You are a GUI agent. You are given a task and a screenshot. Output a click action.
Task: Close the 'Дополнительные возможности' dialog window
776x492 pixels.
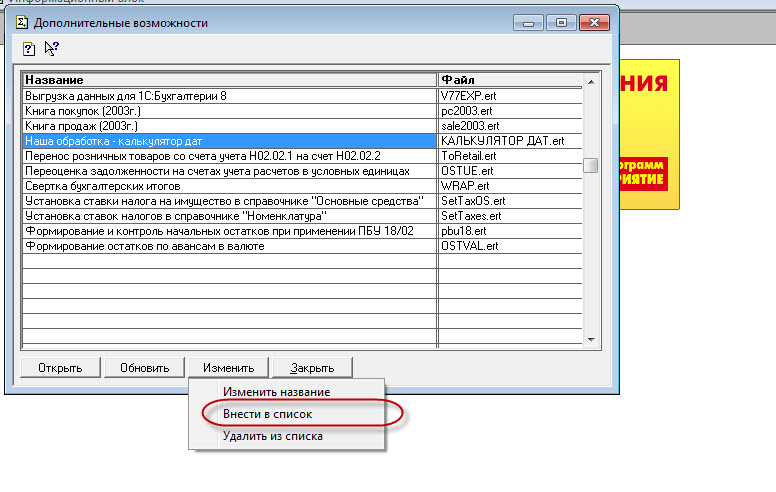click(x=594, y=23)
